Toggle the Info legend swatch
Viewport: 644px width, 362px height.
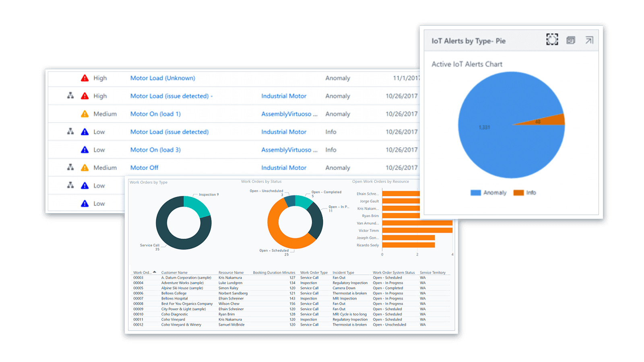point(518,193)
